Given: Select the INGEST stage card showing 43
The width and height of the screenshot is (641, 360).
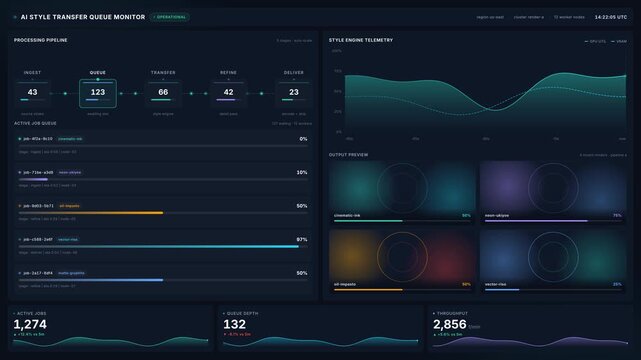Looking at the screenshot, I should [x=32, y=94].
